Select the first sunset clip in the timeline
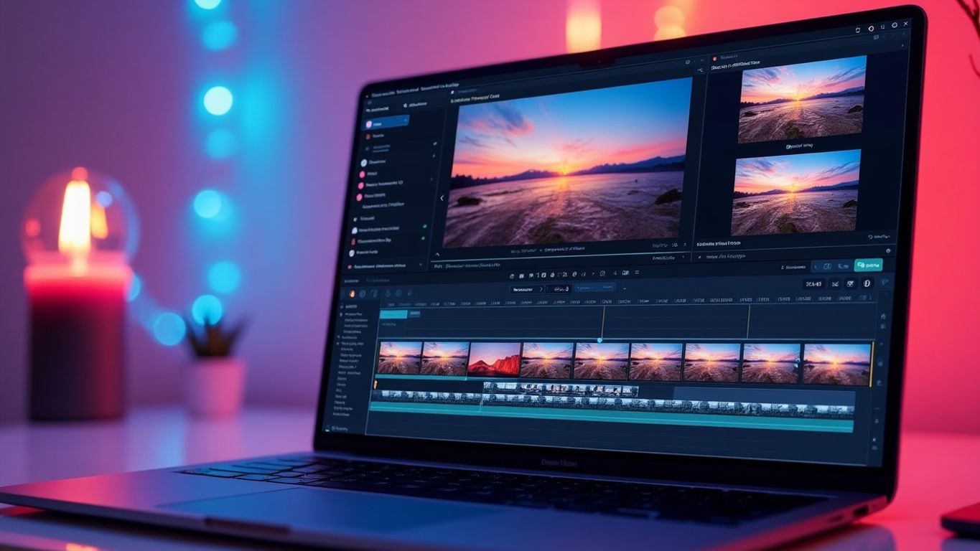 (x=399, y=357)
